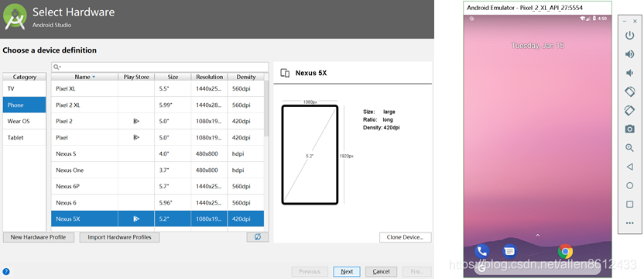Close the emulator using the toolbar X

pyautogui.click(x=635, y=21)
